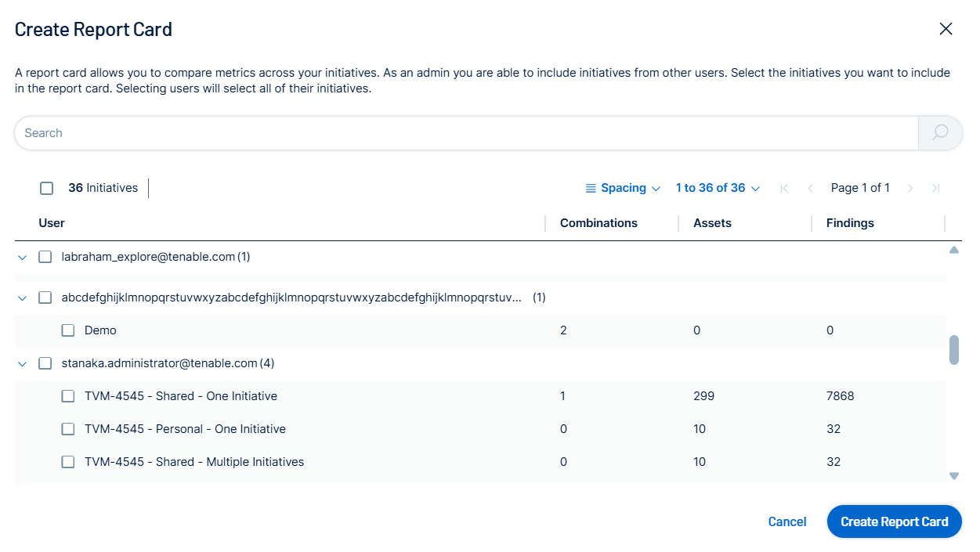Click labraham_explore@tenable.com (1) user name

[156, 257]
